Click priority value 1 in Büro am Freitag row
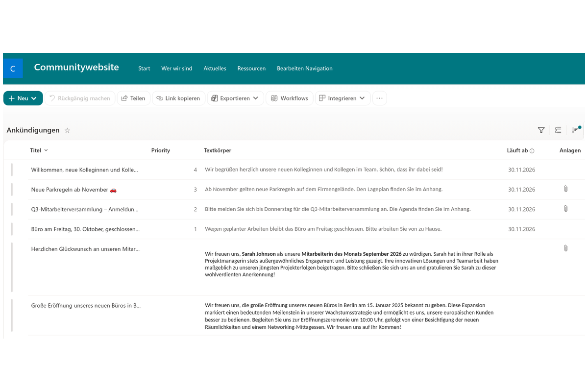 [196, 229]
